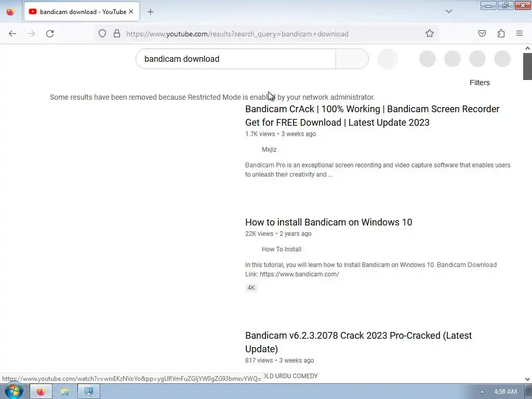This screenshot has width=532, height=399.
Task: Open the Windows Start orb
Action: [x=14, y=391]
